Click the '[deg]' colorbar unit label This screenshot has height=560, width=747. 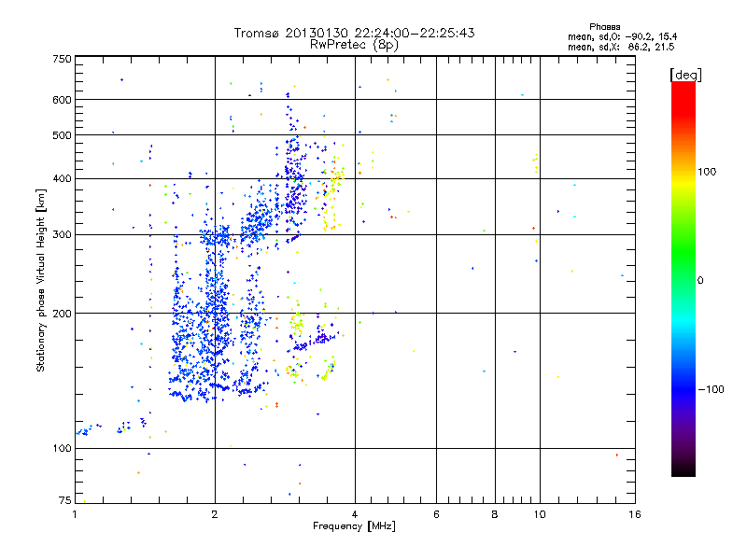coord(685,75)
